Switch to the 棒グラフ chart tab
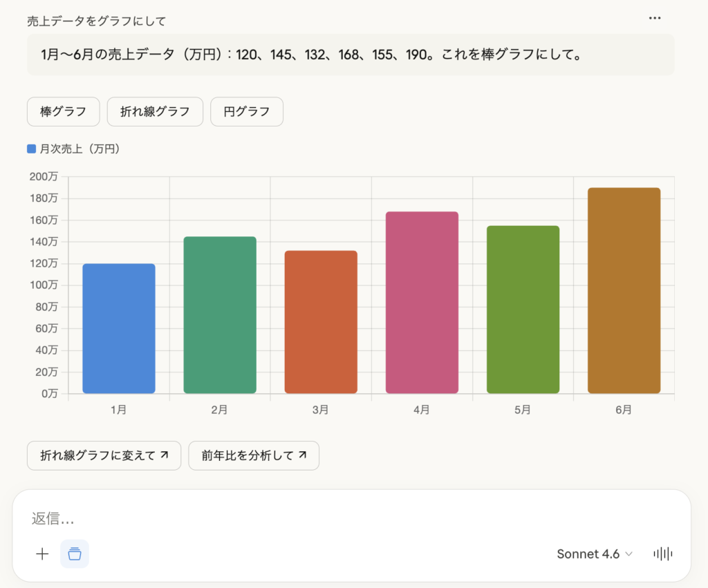The width and height of the screenshot is (708, 588). pyautogui.click(x=64, y=112)
